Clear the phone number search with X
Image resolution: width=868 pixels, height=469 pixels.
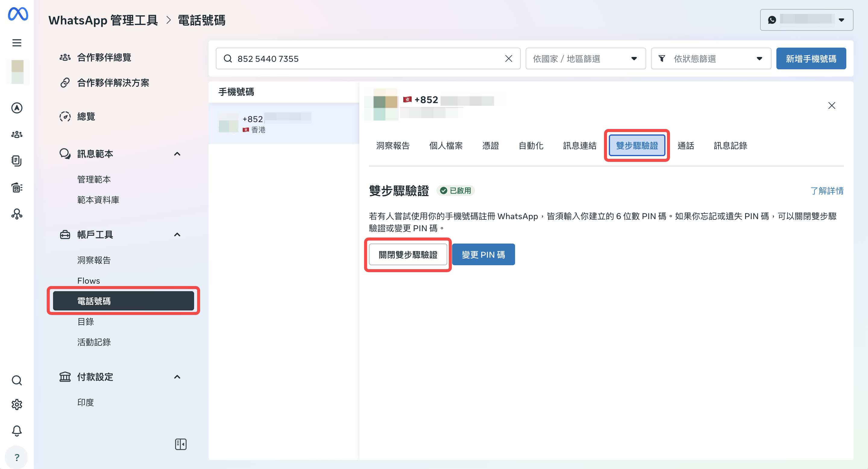pyautogui.click(x=508, y=58)
